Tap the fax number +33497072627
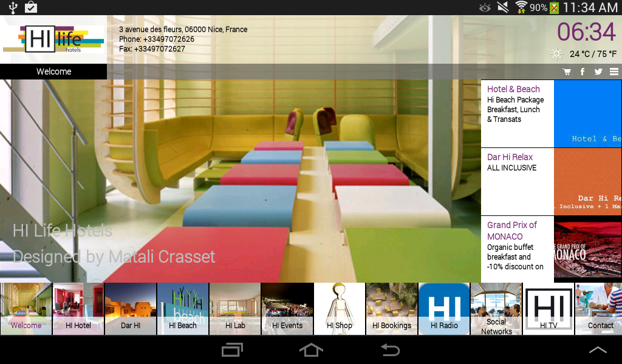 (x=160, y=49)
